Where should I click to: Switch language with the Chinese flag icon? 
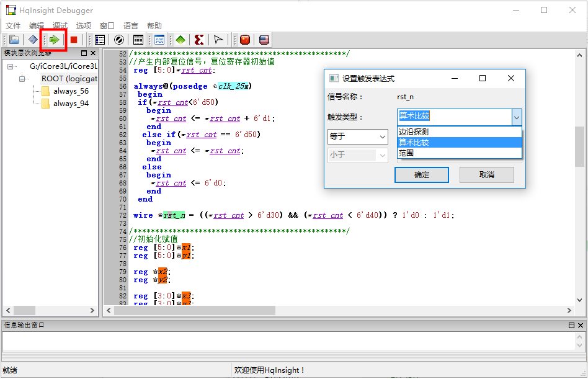click(x=245, y=40)
